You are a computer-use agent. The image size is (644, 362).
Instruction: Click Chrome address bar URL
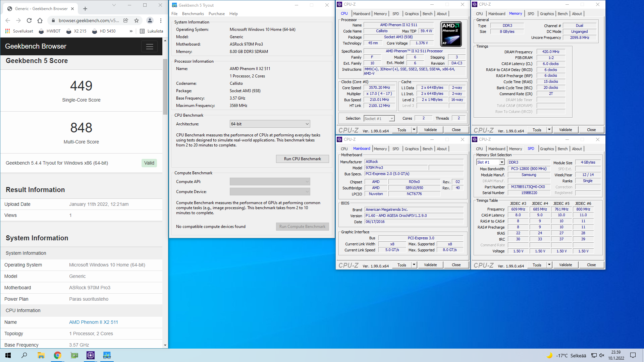(x=89, y=20)
